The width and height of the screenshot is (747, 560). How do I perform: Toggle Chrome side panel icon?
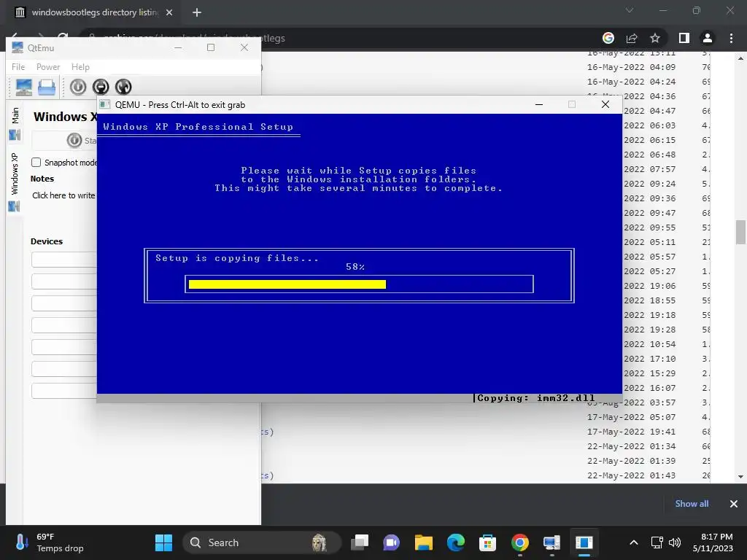pyautogui.click(x=684, y=38)
